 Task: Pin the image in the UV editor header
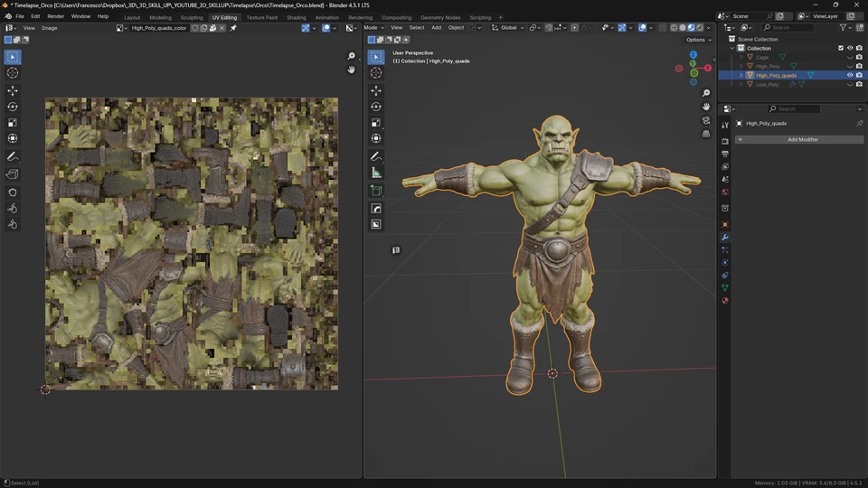pyautogui.click(x=233, y=28)
